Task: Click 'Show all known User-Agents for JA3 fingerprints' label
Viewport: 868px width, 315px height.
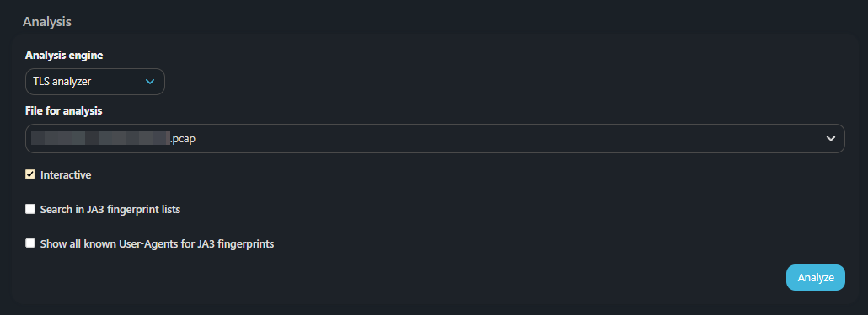Action: click(158, 243)
